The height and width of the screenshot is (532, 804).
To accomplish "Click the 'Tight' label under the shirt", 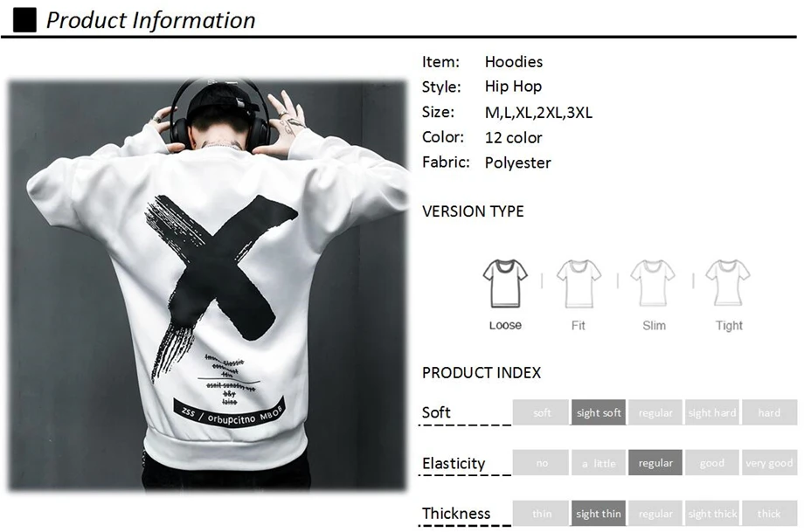I will [729, 325].
